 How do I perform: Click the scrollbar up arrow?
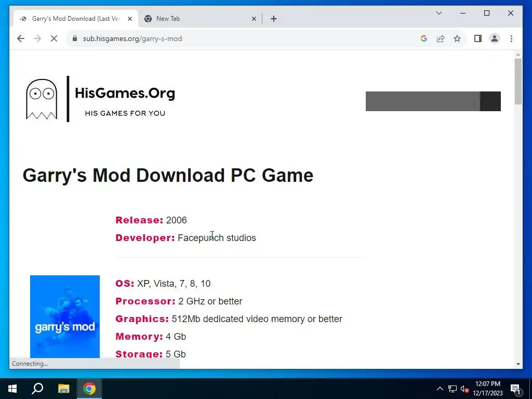point(518,54)
